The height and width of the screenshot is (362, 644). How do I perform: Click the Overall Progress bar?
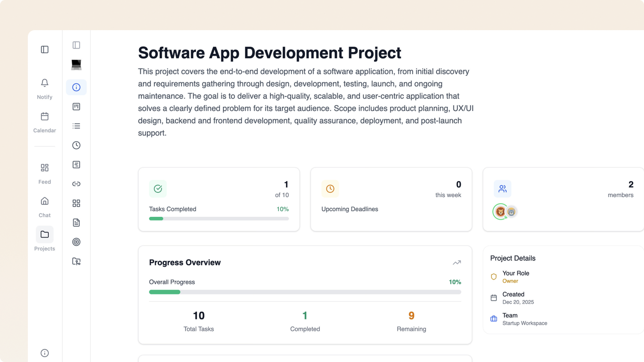point(305,292)
